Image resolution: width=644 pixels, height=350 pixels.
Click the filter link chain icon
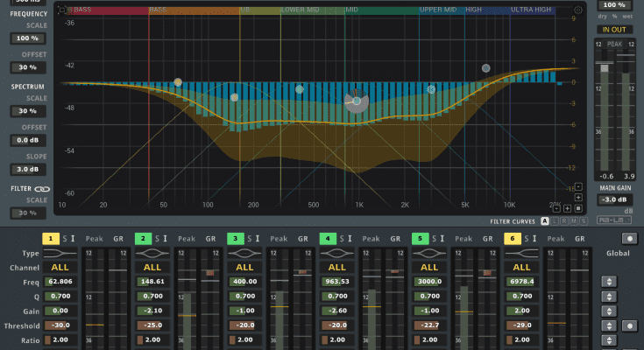tap(42, 188)
